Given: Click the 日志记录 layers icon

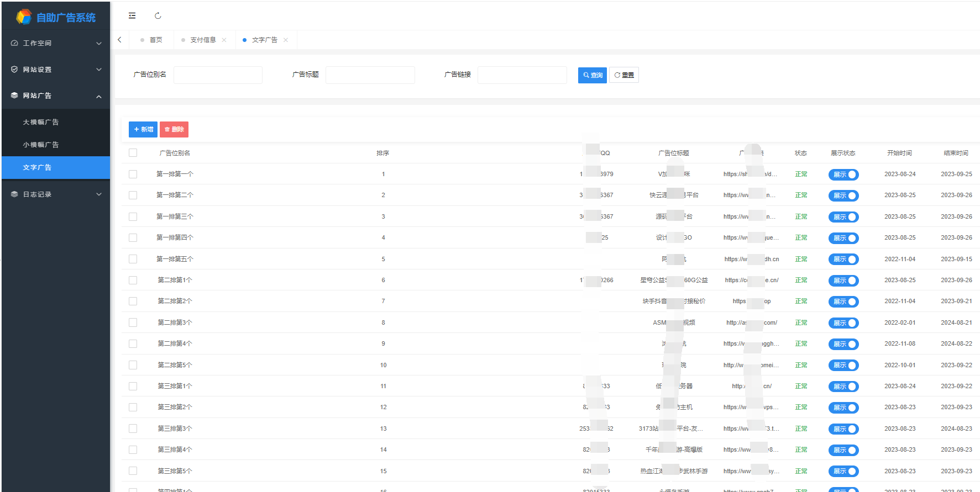Looking at the screenshot, I should click(x=14, y=194).
